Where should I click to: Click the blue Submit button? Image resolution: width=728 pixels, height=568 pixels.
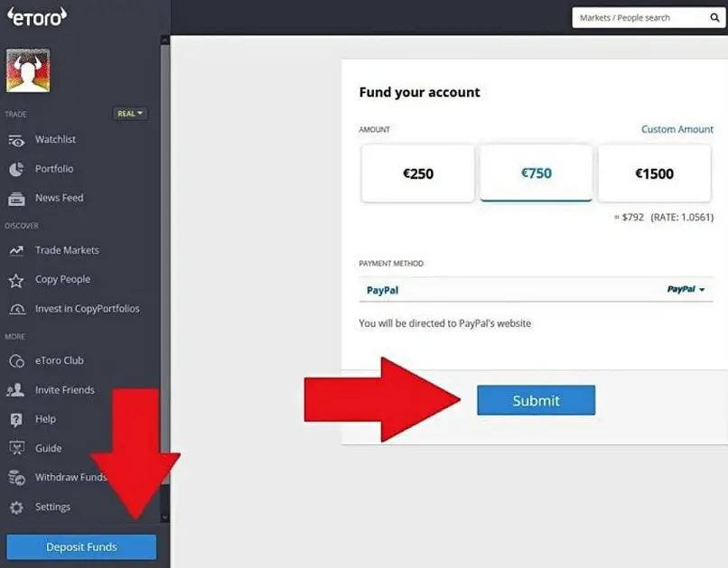536,400
